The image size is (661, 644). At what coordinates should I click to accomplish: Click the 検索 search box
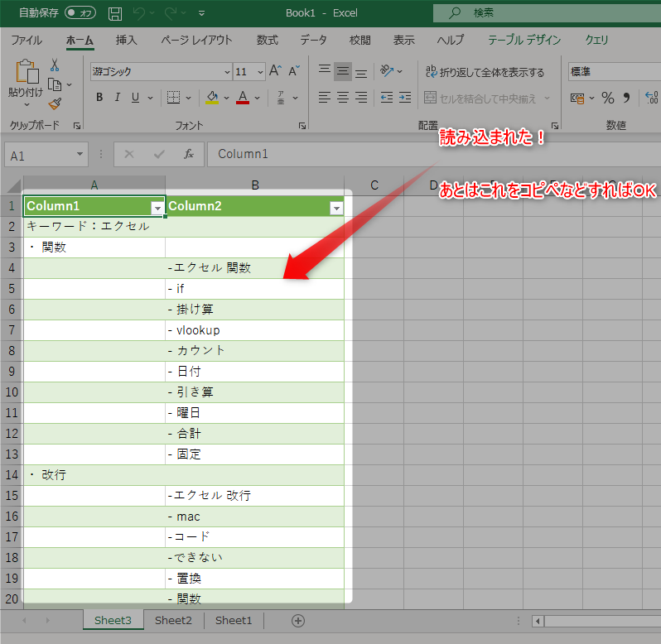point(548,13)
